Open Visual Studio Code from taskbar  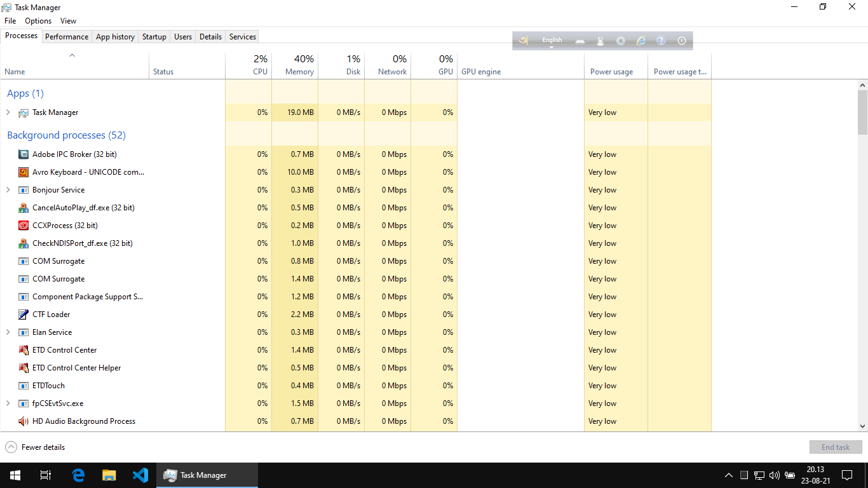[140, 475]
